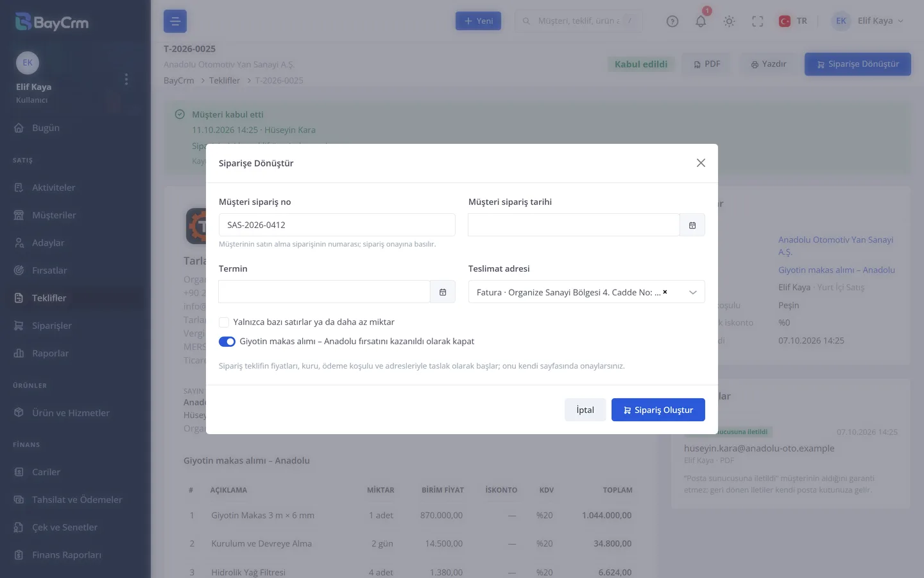Download the quote via PDF button

[706, 64]
